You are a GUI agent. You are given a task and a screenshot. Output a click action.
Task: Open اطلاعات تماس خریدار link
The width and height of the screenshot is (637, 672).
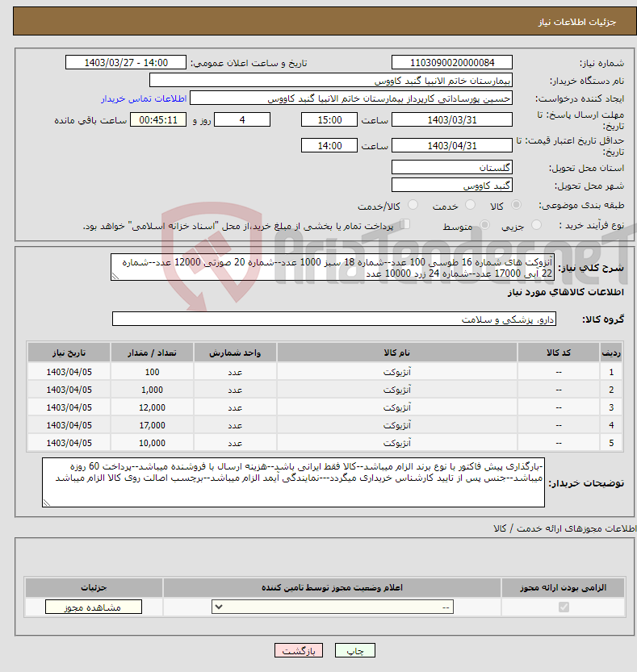(144, 98)
